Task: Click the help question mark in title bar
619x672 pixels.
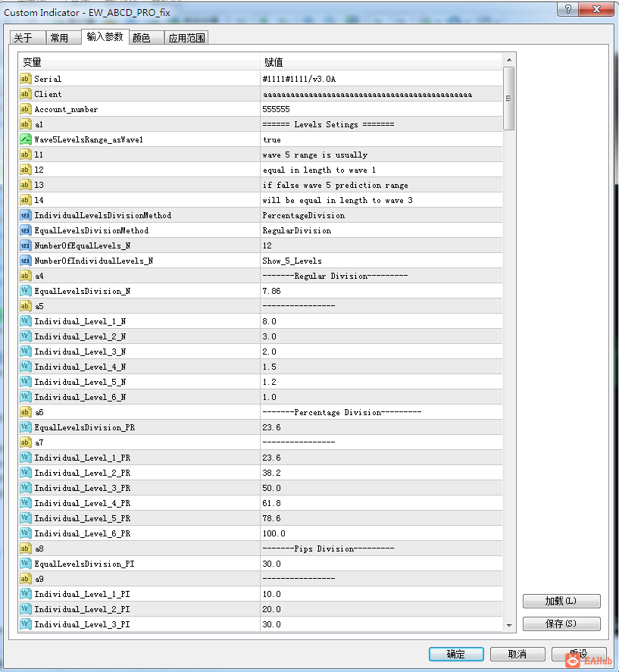Action: pyautogui.click(x=567, y=9)
